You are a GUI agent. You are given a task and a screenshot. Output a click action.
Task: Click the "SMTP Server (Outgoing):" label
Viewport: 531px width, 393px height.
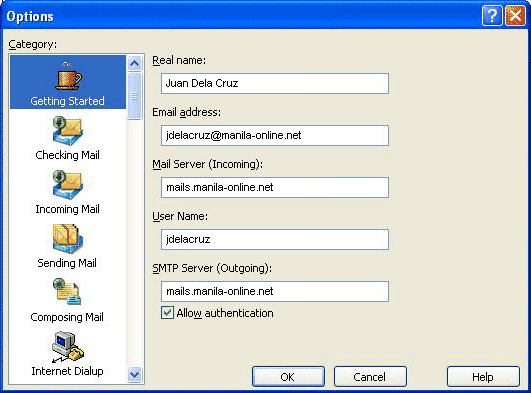tap(212, 268)
